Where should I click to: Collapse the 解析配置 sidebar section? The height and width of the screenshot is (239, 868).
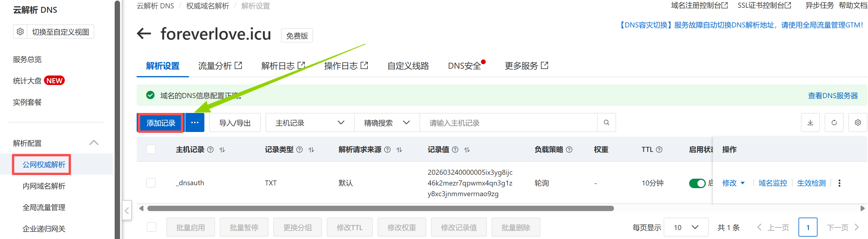click(94, 143)
